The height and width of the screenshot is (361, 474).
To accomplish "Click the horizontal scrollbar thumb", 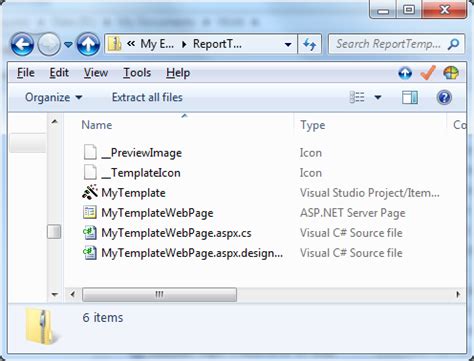I will (159, 295).
